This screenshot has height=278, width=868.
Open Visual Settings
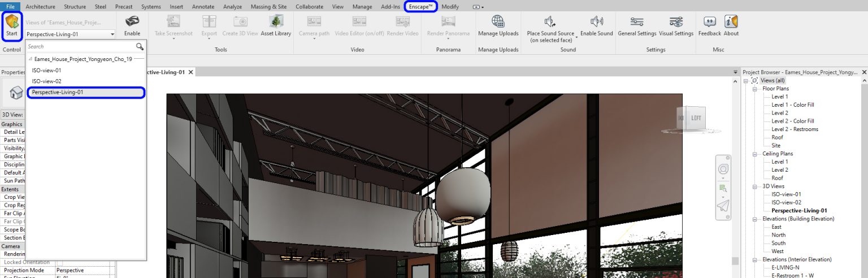coord(676,25)
